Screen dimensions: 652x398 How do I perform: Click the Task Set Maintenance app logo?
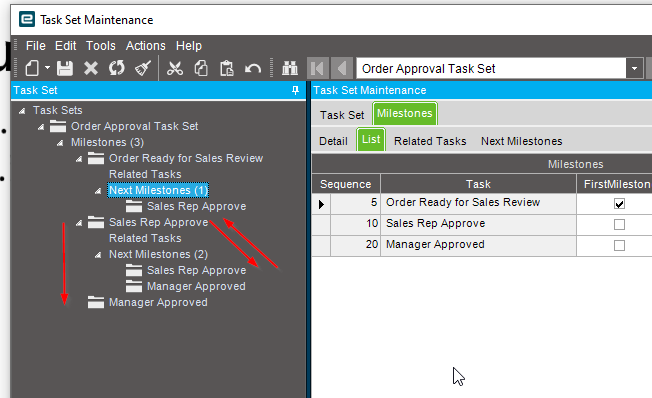coord(27,19)
